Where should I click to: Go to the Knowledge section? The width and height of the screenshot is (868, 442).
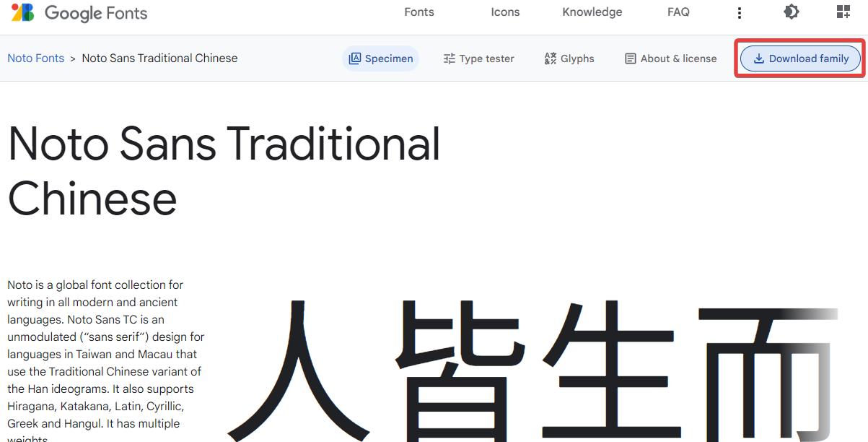point(592,12)
